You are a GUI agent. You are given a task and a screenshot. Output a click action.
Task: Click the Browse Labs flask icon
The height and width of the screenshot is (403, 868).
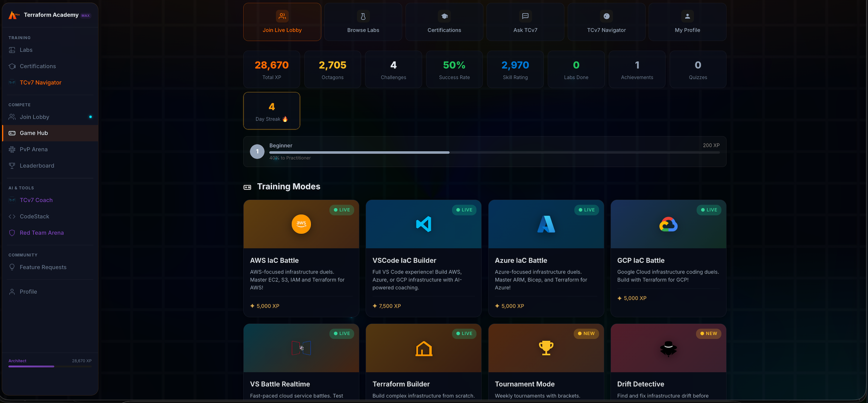coord(363,16)
